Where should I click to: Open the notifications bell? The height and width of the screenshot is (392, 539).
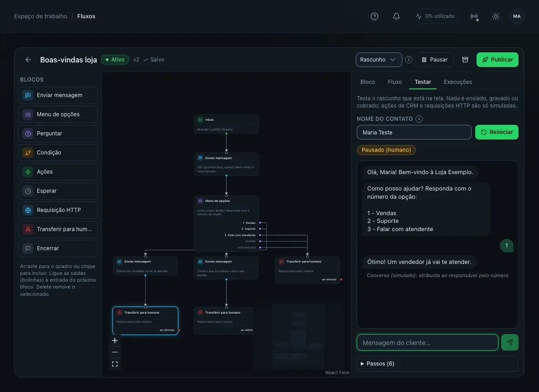396,16
